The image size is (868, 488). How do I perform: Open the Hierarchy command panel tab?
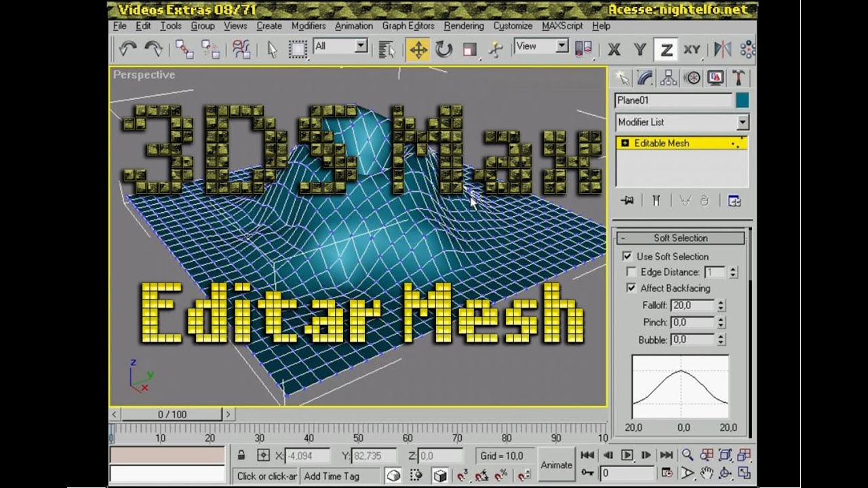(x=668, y=78)
